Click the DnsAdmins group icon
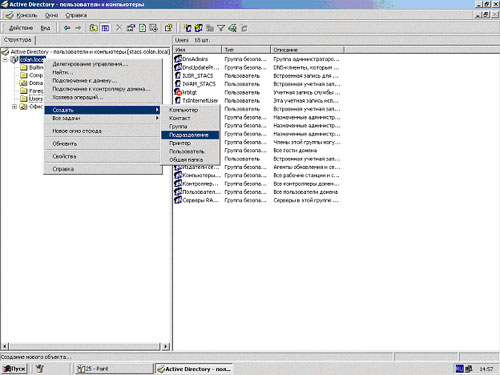500x375 pixels. click(178, 59)
